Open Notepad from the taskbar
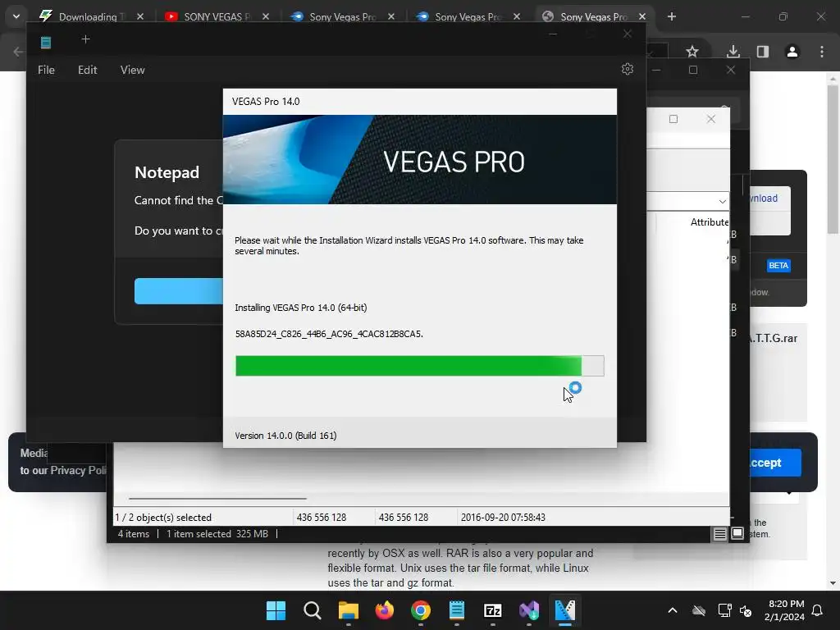The width and height of the screenshot is (840, 630). (456, 610)
